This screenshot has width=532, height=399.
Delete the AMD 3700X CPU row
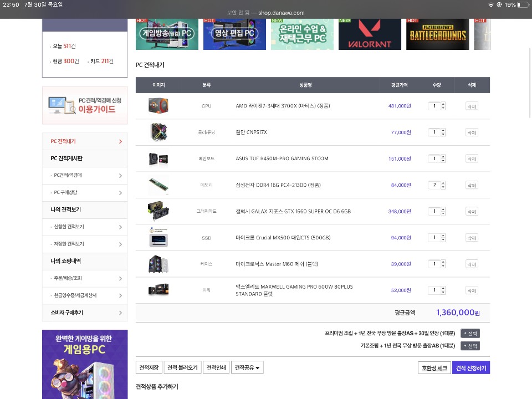point(472,106)
